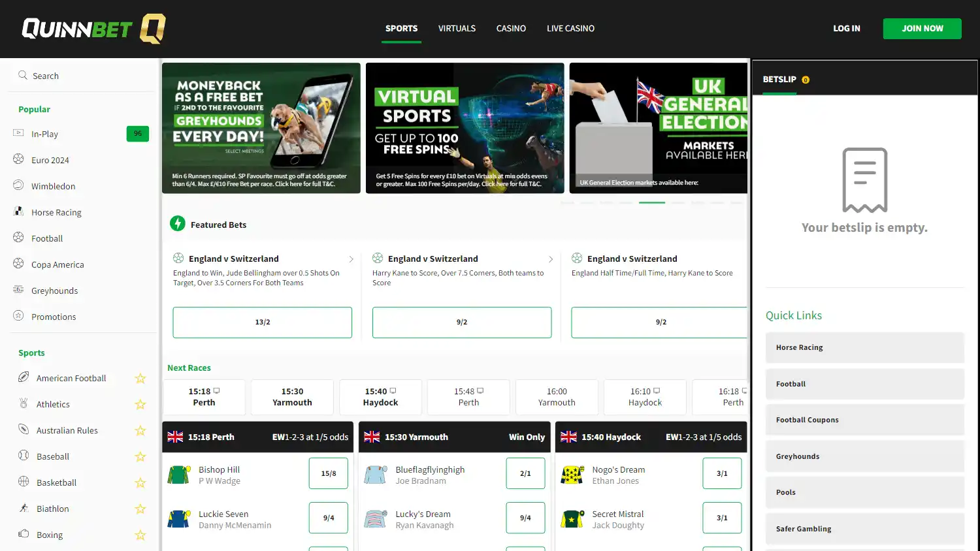This screenshot has height=551, width=980.
Task: Open Safer Gambling quick link
Action: click(865, 529)
